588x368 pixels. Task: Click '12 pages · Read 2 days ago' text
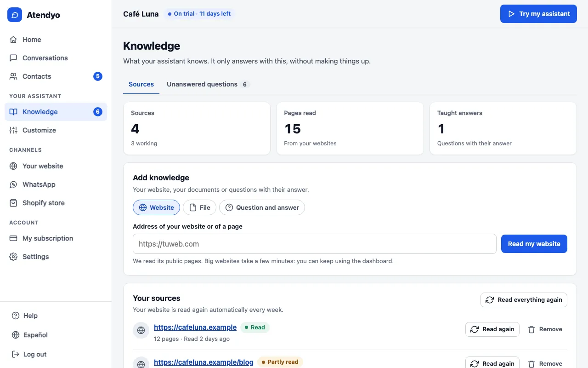click(192, 339)
